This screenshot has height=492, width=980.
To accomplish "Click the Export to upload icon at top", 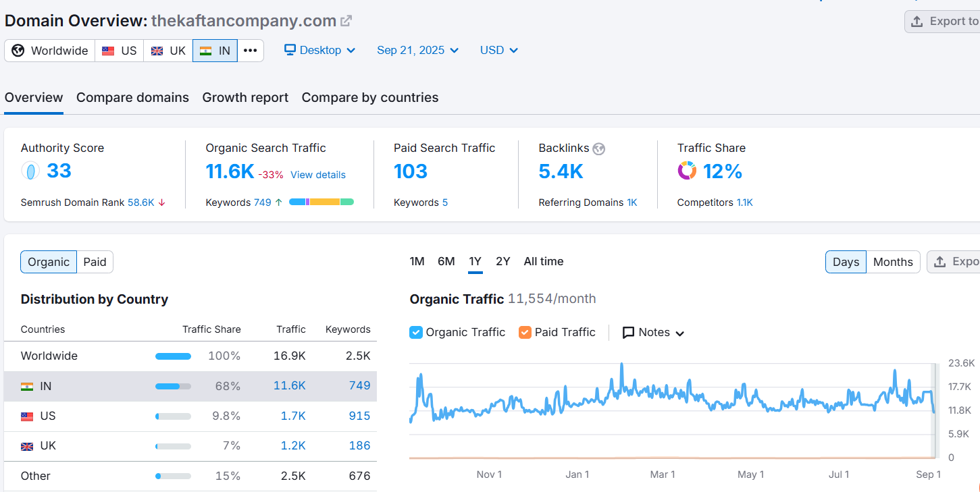I will (917, 22).
